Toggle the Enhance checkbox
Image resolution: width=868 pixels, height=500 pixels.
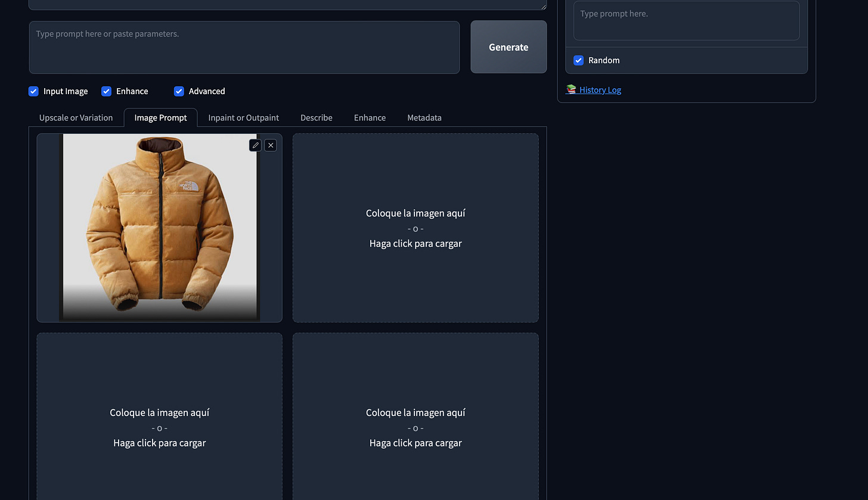coord(106,91)
